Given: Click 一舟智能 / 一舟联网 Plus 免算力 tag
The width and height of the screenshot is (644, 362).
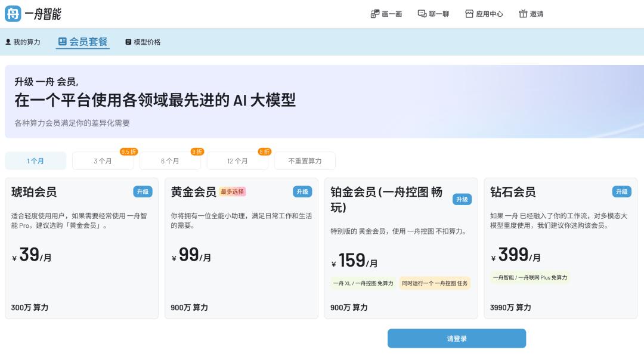Looking at the screenshot, I should point(530,277).
